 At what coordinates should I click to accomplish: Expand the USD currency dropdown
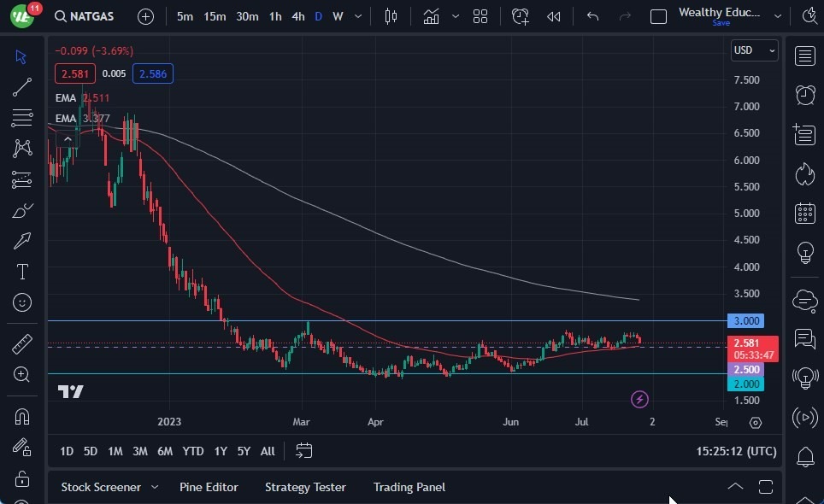pyautogui.click(x=754, y=50)
